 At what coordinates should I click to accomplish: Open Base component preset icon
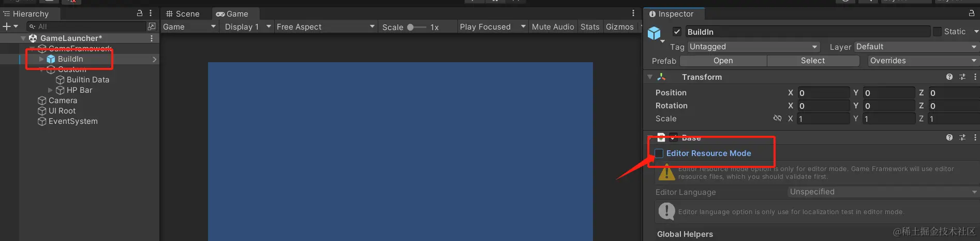click(x=962, y=137)
